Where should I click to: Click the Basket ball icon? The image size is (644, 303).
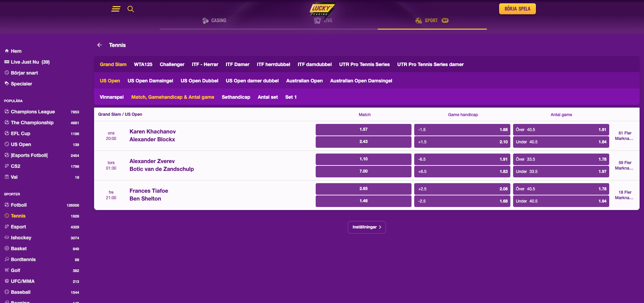[x=7, y=249]
